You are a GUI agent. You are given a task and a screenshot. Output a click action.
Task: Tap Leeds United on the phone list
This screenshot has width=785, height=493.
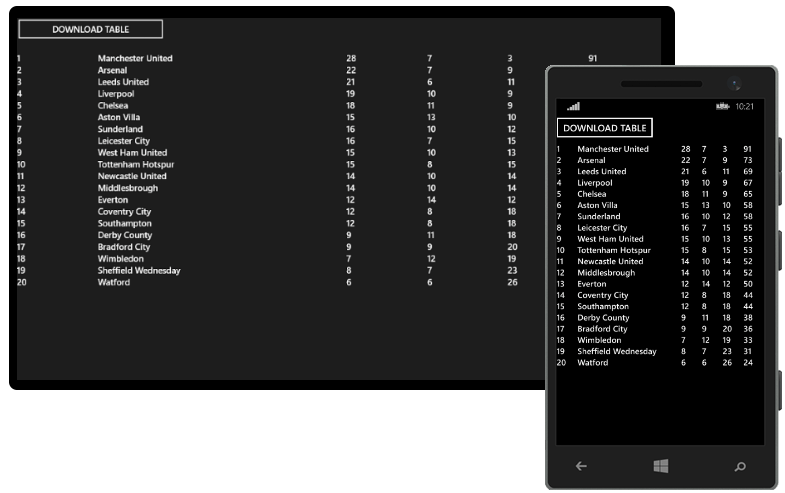(x=602, y=171)
